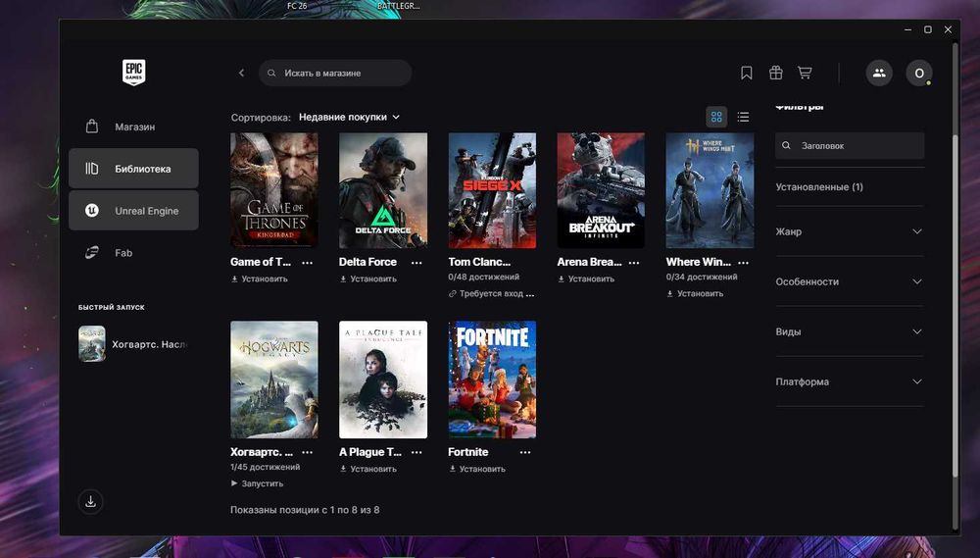This screenshot has width=980, height=558.
Task: Expand the Особенности filter
Action: pyautogui.click(x=850, y=281)
